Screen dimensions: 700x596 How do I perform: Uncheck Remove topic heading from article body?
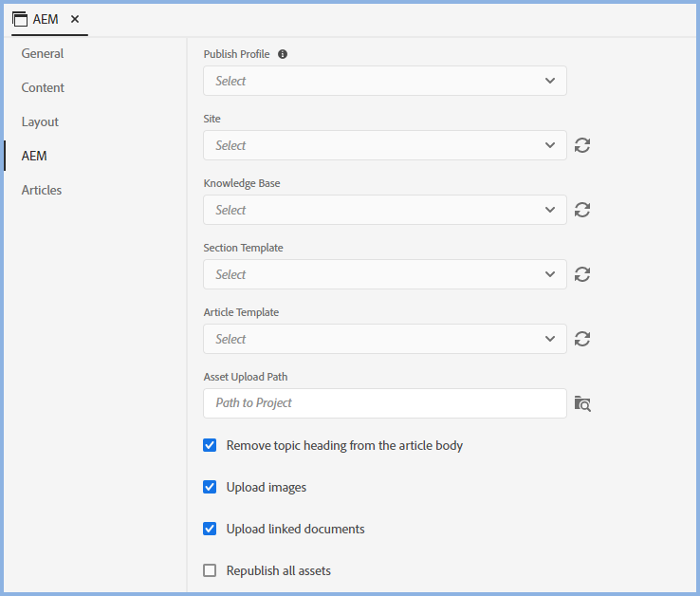coord(211,445)
